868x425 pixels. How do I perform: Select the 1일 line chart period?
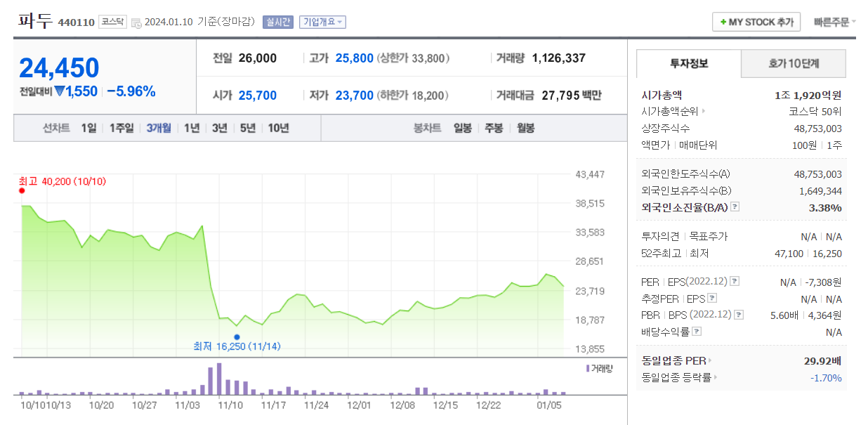[x=88, y=128]
